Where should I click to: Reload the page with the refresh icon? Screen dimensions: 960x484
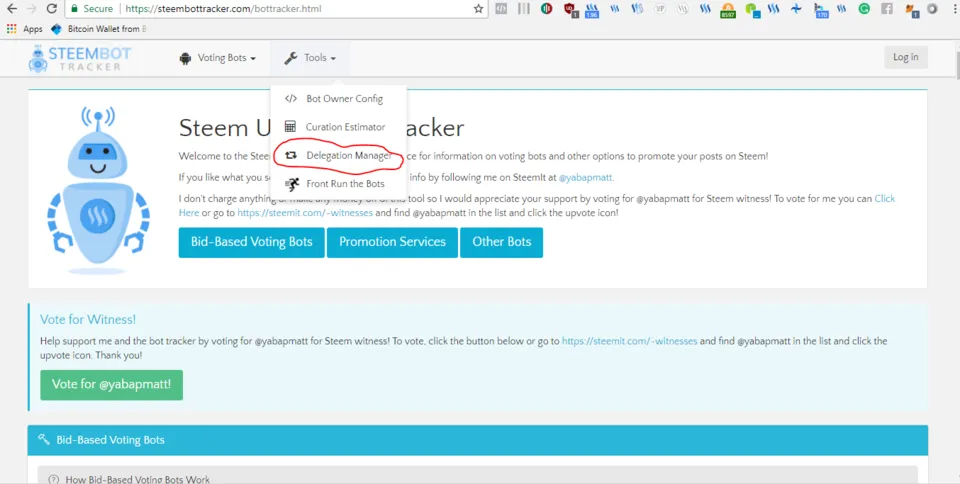tap(52, 9)
